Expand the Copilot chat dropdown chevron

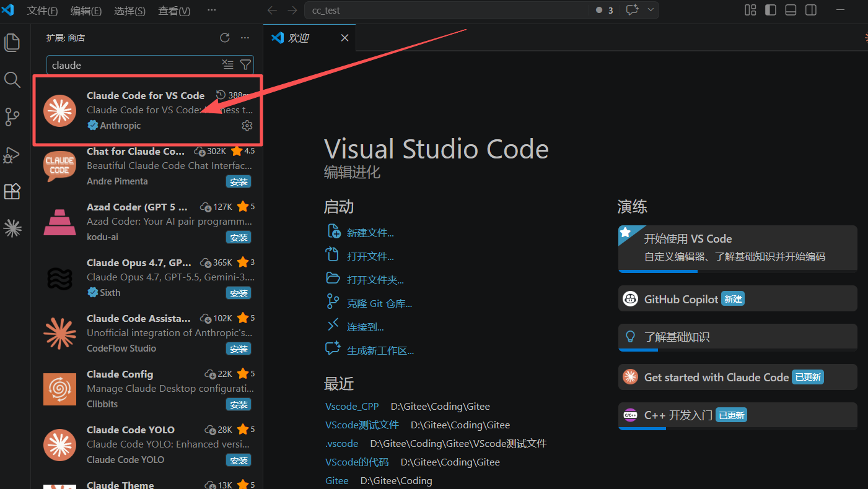[x=651, y=10]
